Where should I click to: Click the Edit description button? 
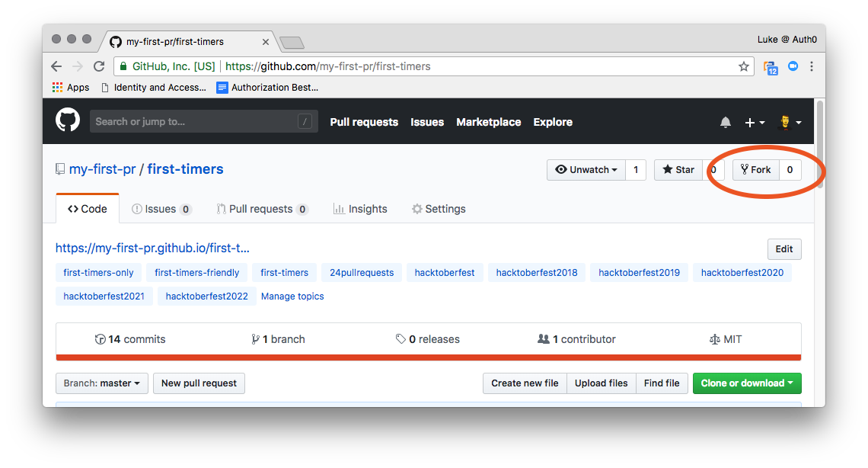[x=783, y=249]
